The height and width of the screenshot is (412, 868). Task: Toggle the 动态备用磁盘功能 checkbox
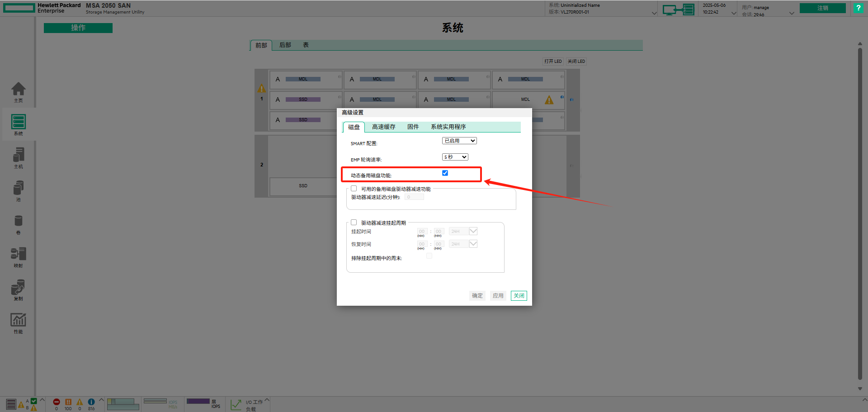pos(445,173)
